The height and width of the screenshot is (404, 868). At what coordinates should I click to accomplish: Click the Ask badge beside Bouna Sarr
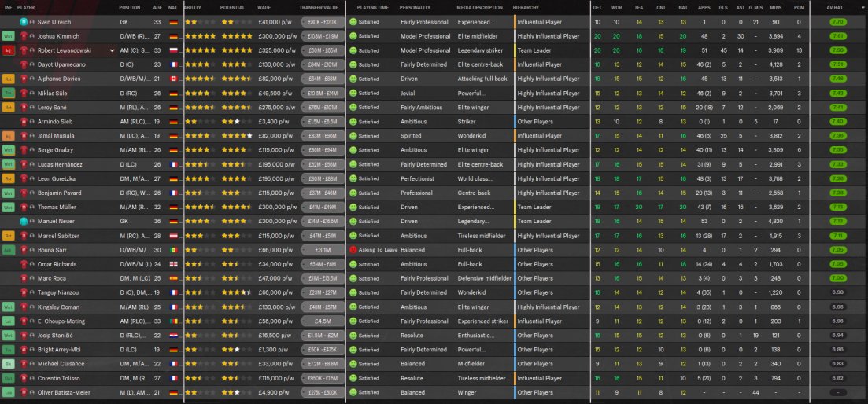pos(9,250)
